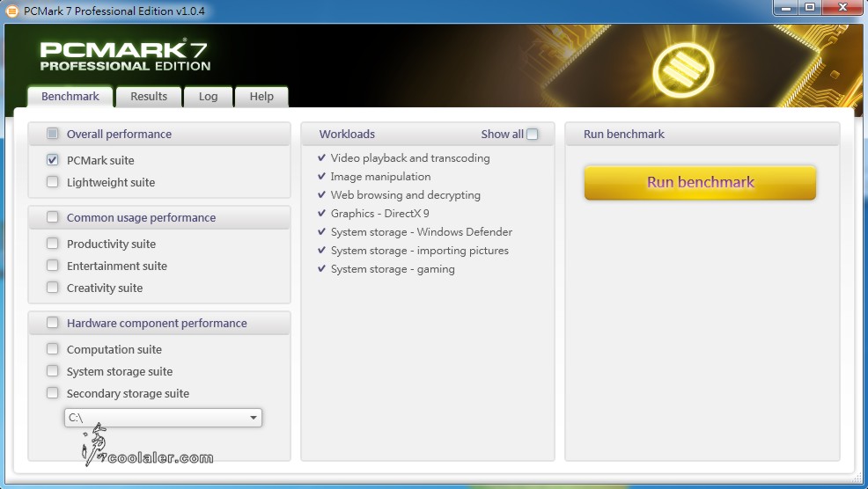
Task: Select the Creativity suite checkbox
Action: [x=53, y=288]
